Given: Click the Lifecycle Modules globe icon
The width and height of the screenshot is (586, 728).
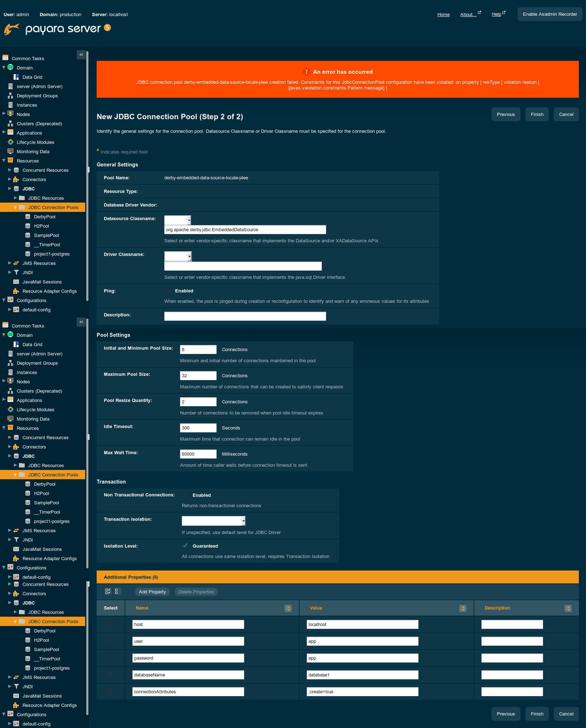Looking at the screenshot, I should click(10, 142).
